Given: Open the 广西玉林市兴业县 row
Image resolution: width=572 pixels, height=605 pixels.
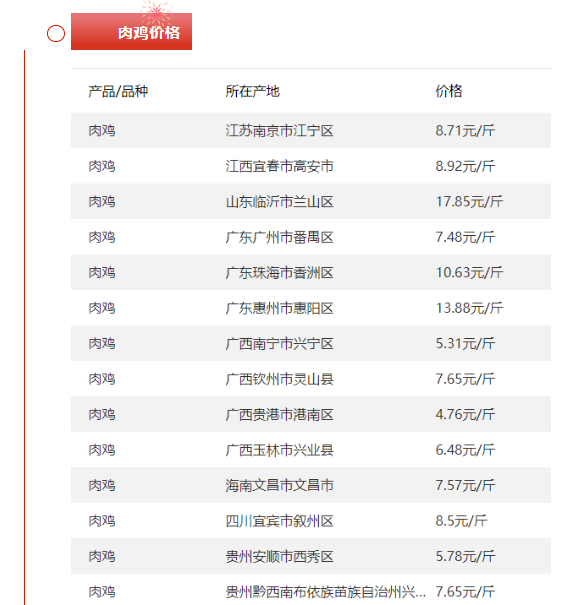Looking at the screenshot, I should (311, 450).
